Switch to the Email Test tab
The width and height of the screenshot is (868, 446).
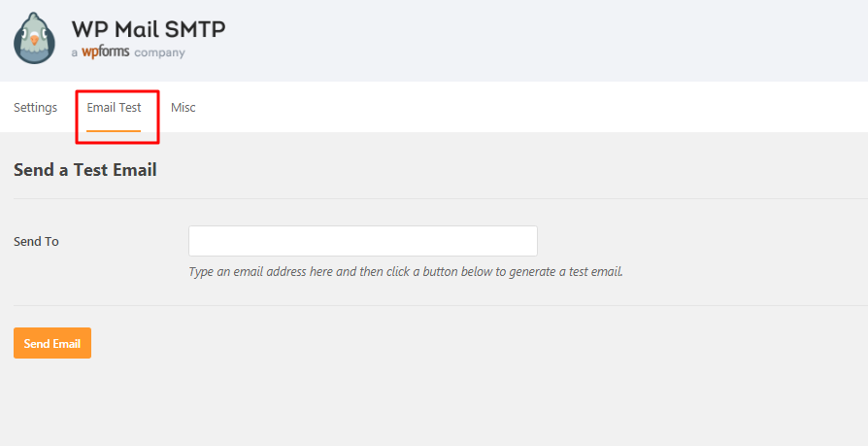[x=114, y=107]
